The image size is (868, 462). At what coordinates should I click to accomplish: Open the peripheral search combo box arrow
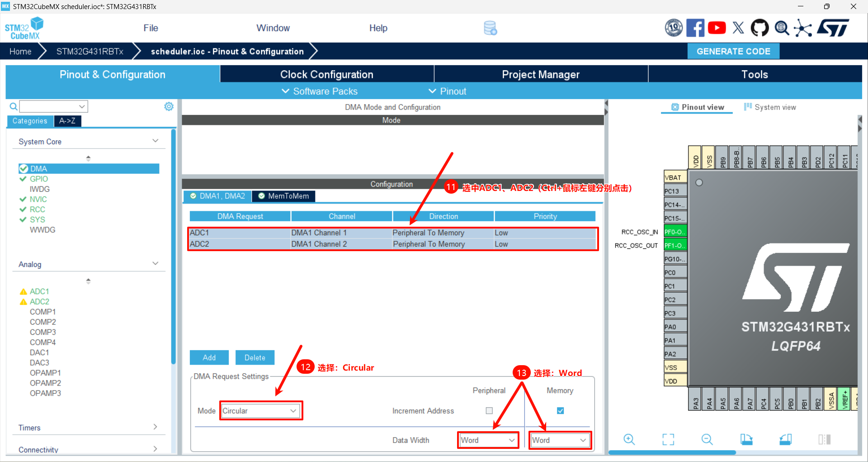coord(82,106)
